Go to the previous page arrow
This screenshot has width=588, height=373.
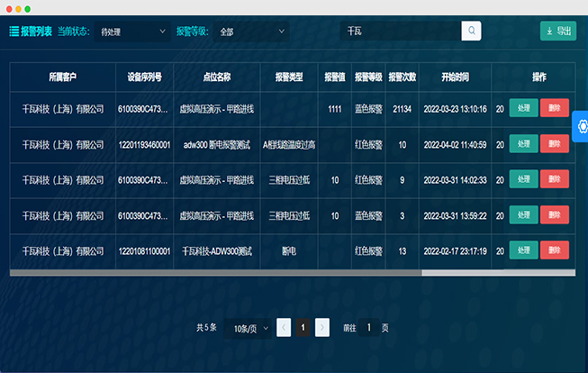tap(284, 328)
